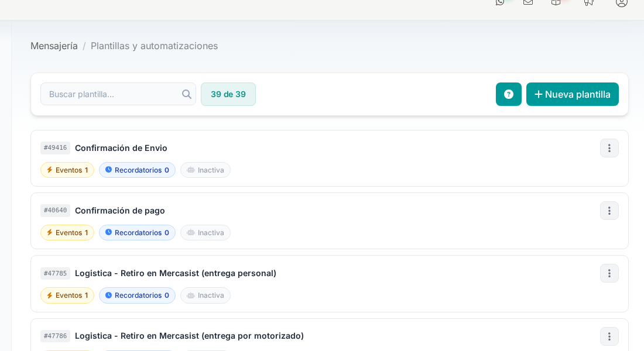Click the Nueva plantilla button

point(572,94)
